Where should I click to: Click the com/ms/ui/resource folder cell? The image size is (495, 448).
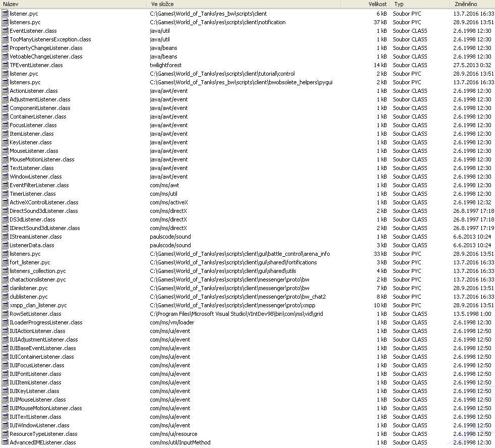(x=173, y=434)
